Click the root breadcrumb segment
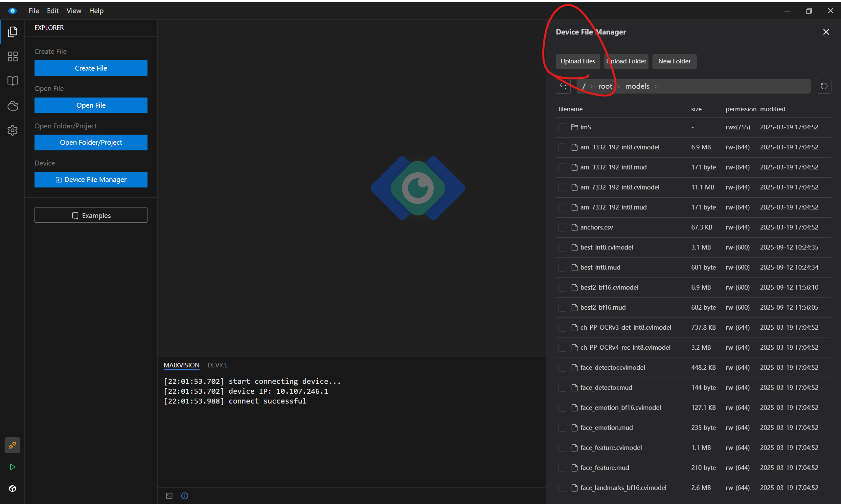The width and height of the screenshot is (841, 504). coord(605,86)
